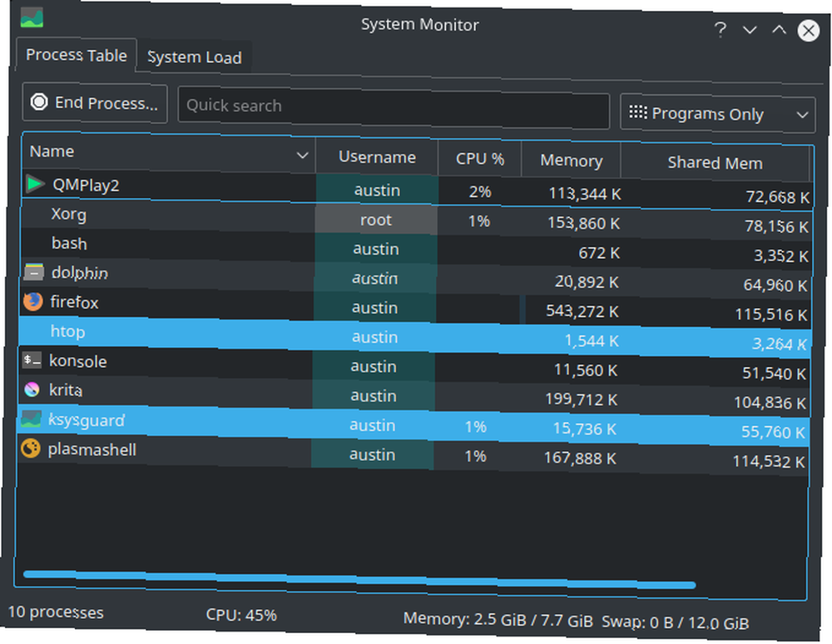The width and height of the screenshot is (832, 644).
Task: Select the bash process row
Action: (x=415, y=249)
